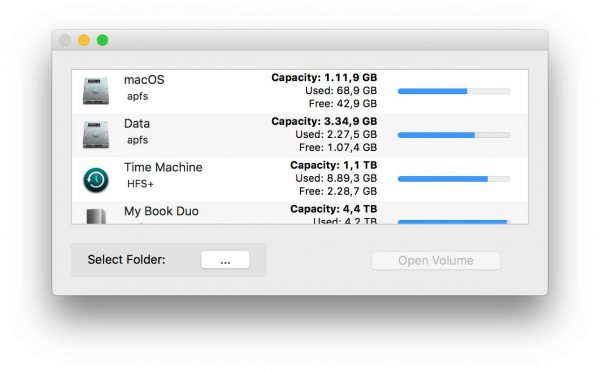This screenshot has width=600, height=370.
Task: Click the Data volume usage bar
Action: point(454,135)
